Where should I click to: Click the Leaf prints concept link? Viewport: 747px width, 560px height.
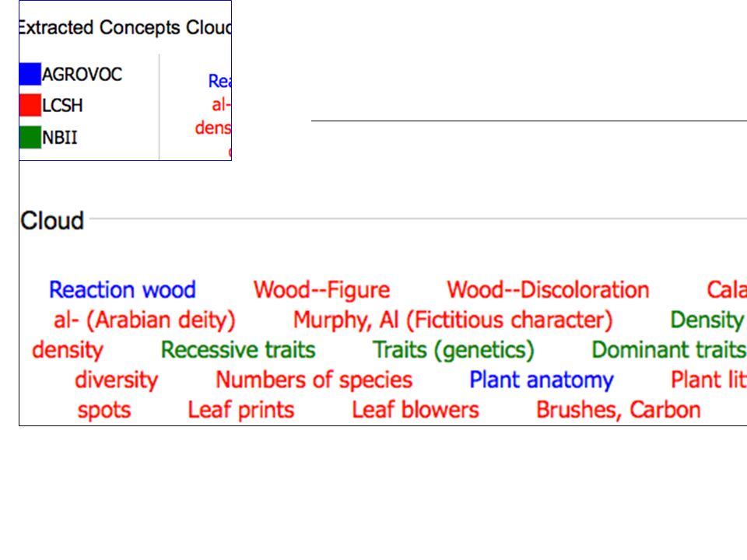(241, 410)
